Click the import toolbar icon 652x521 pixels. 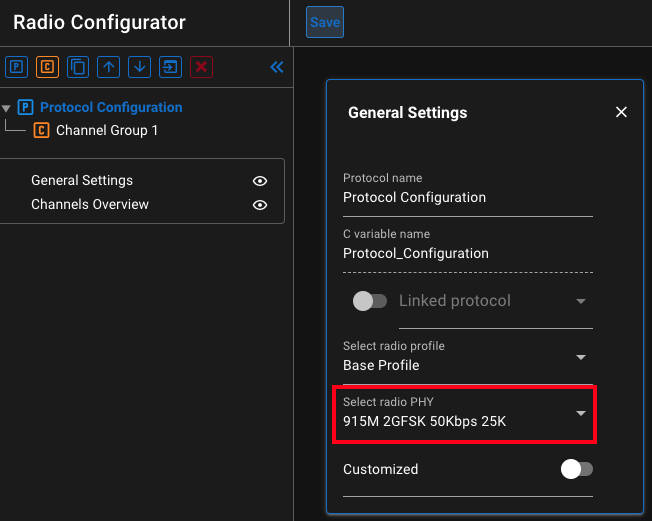(171, 67)
